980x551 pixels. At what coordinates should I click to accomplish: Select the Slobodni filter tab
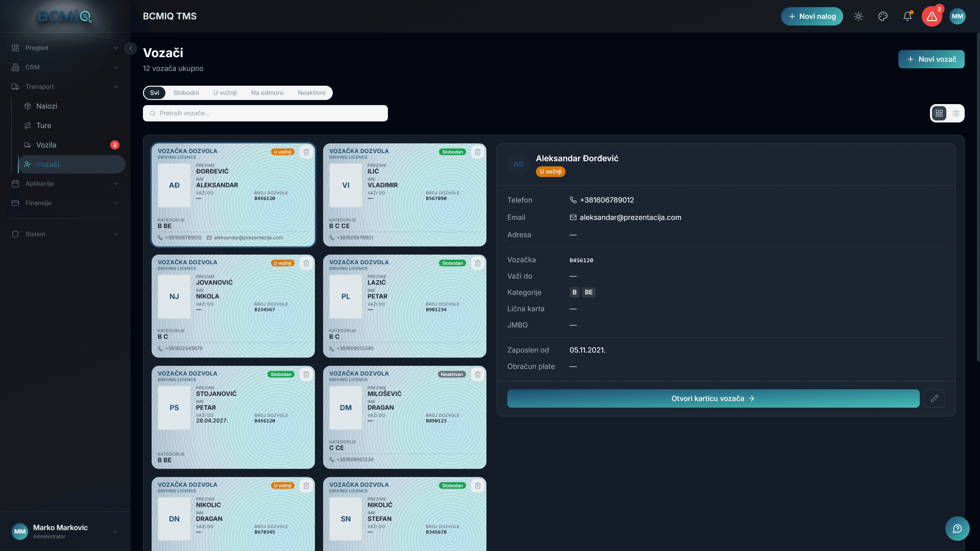pyautogui.click(x=186, y=93)
